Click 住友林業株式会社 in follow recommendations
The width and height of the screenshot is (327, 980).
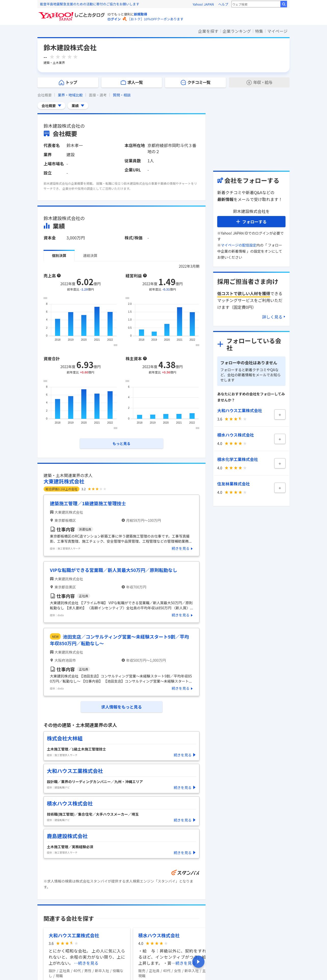(x=233, y=484)
